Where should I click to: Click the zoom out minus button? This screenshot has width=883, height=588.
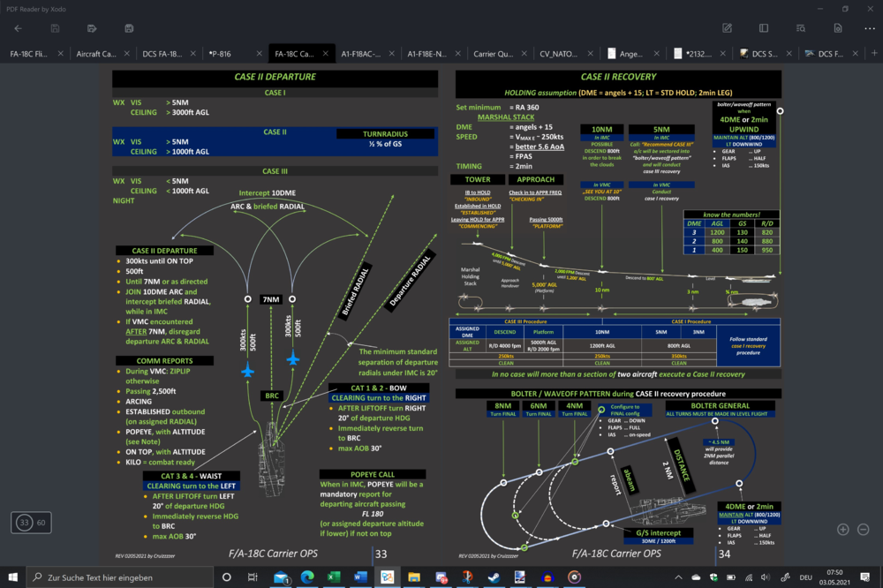[864, 529]
